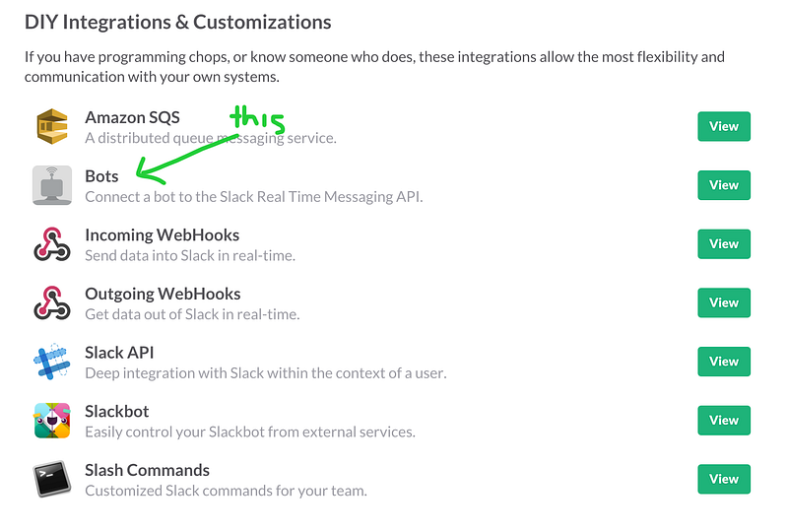Click the Slash Commands terminal icon
The height and width of the screenshot is (532, 788).
pyautogui.click(x=52, y=479)
